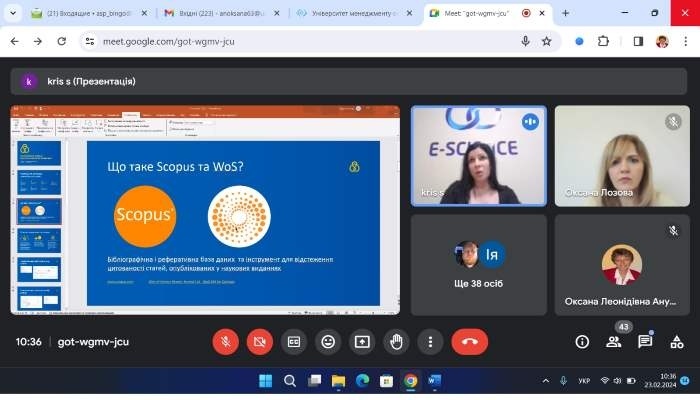Open Chrome three-dot menu
This screenshot has height=400, width=700.
point(685,41)
